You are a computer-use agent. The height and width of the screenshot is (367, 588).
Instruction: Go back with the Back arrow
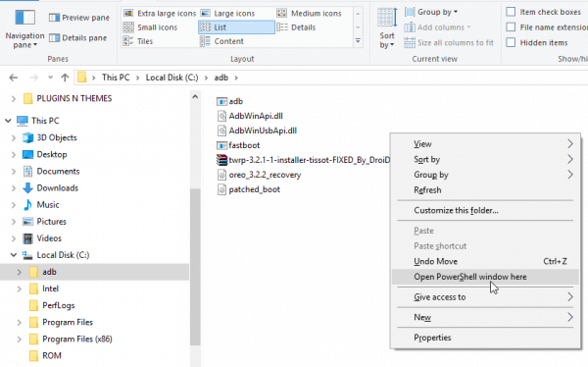click(x=14, y=78)
